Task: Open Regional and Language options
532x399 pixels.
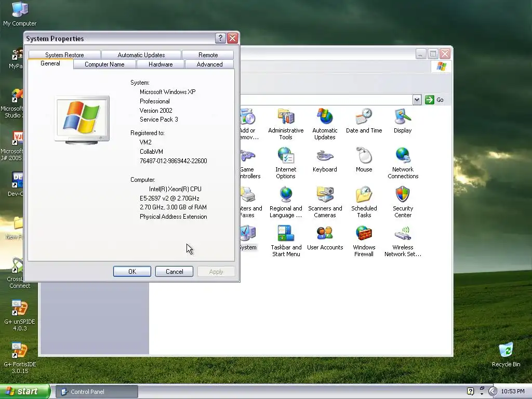Action: coord(286,202)
